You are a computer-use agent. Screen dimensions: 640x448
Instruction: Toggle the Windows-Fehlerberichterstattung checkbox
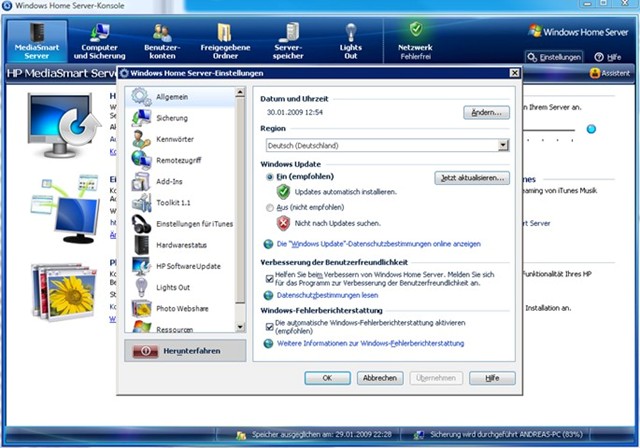coord(269,327)
